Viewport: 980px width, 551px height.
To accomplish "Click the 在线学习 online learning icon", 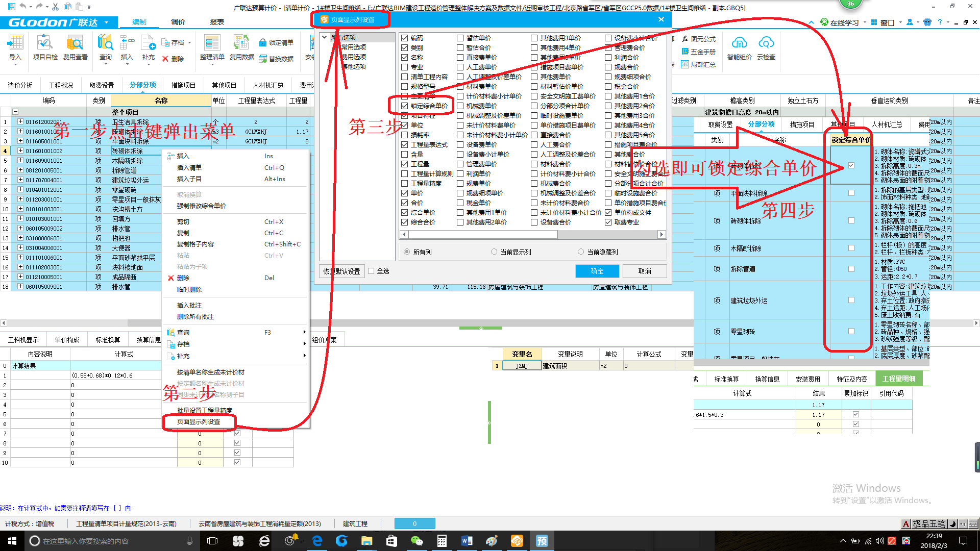I will pos(824,22).
